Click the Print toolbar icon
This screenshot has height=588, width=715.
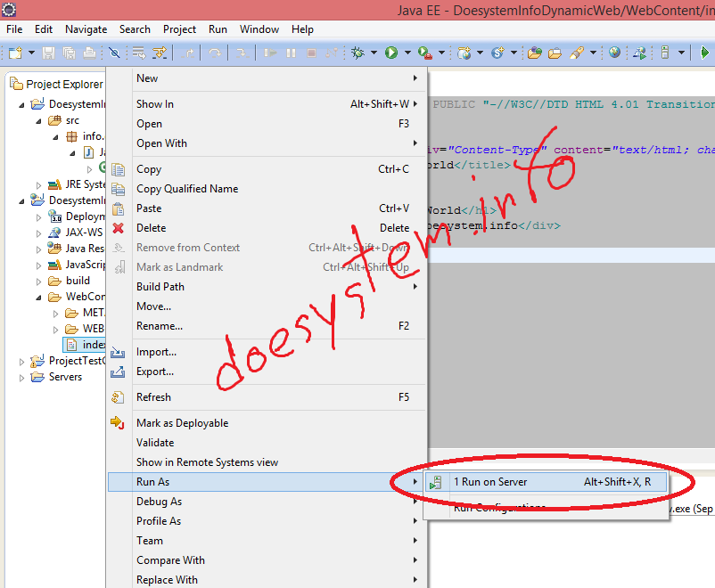[x=89, y=53]
